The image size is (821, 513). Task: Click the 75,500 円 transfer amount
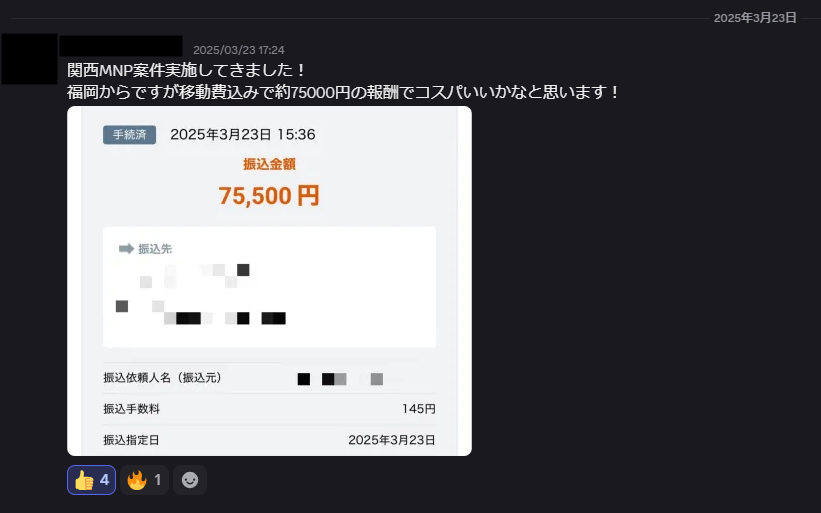pyautogui.click(x=269, y=196)
